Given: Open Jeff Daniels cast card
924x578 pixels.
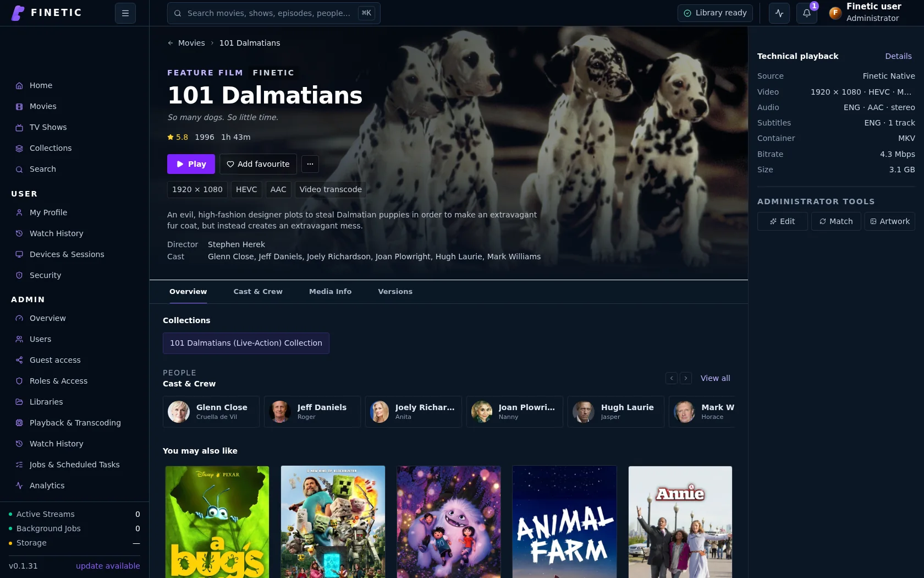Looking at the screenshot, I should pyautogui.click(x=312, y=412).
